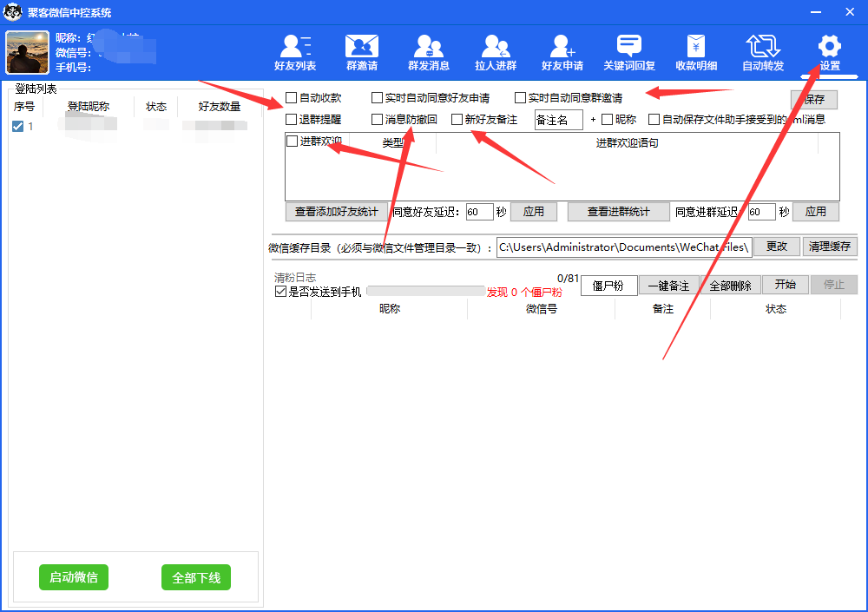868x612 pixels.
Task: Open the 收款明细 payment details panel
Action: (x=695, y=52)
